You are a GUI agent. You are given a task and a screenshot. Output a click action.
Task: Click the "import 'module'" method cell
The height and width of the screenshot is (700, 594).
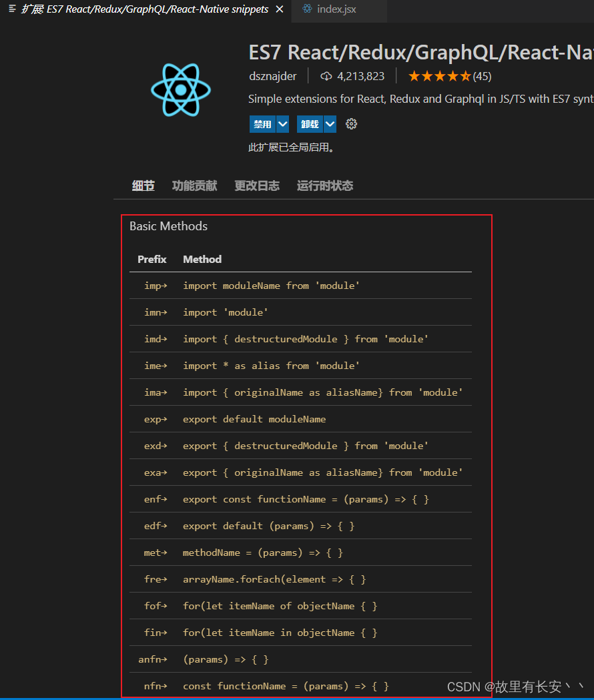[x=226, y=312]
